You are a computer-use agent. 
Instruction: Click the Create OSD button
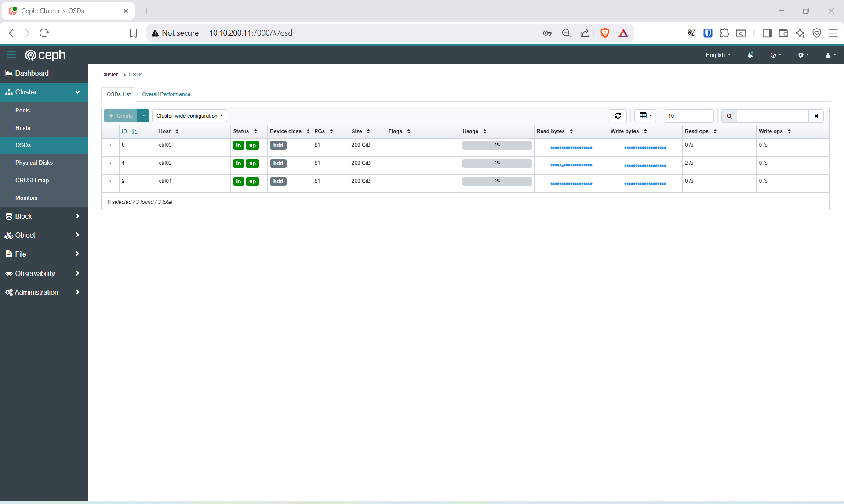coord(120,116)
